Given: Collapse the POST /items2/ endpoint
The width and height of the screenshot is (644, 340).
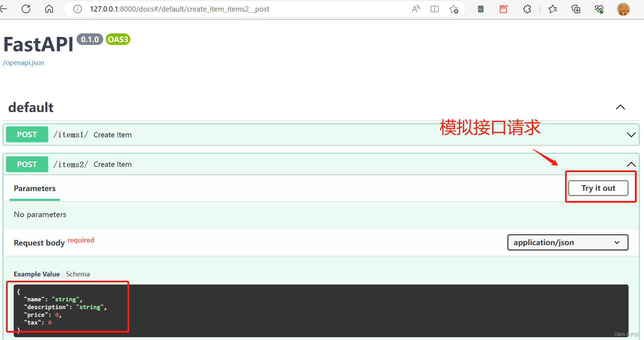Looking at the screenshot, I should [x=631, y=164].
